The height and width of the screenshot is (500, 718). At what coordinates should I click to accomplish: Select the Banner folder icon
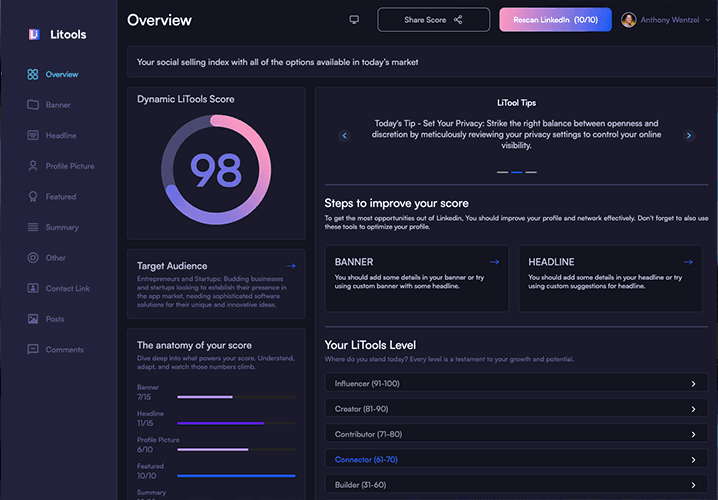click(x=33, y=105)
